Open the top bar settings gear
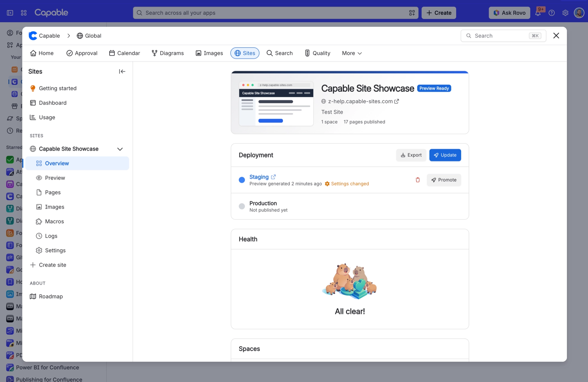 [x=565, y=13]
